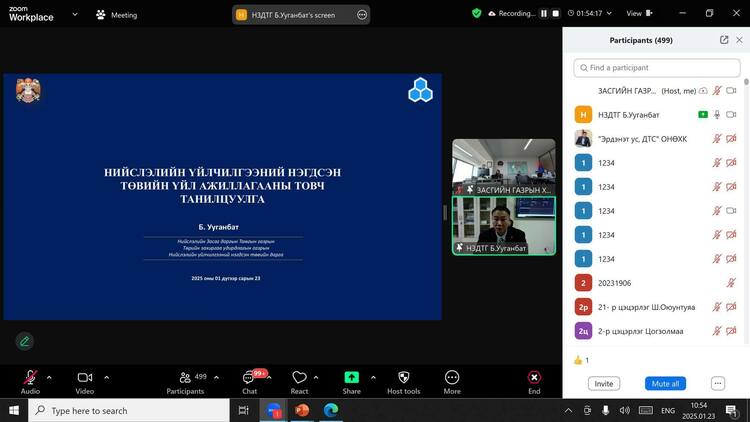Toggle microphone for НЗДТГ Б.Ууганбат participant

click(x=717, y=115)
